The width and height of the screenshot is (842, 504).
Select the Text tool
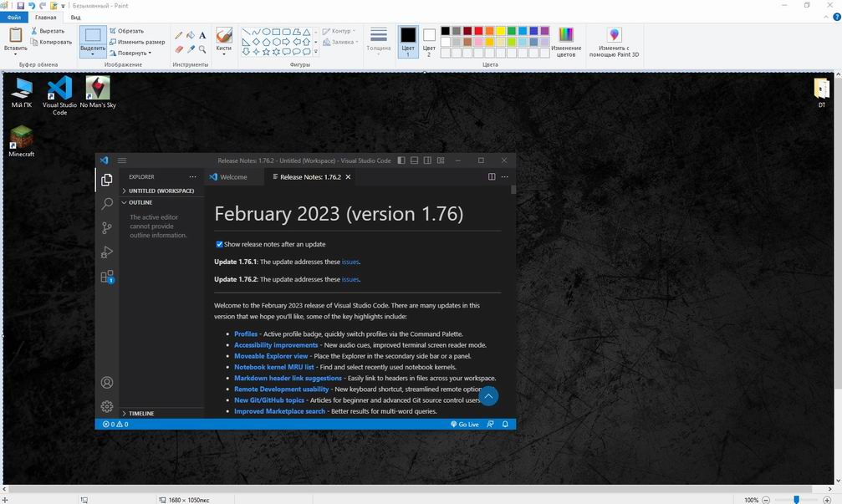tap(202, 35)
